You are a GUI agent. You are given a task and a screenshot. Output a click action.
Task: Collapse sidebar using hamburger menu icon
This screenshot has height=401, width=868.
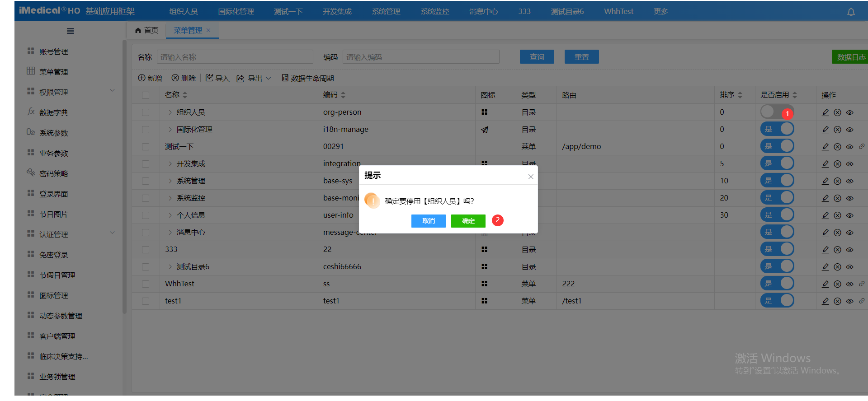[x=70, y=31]
